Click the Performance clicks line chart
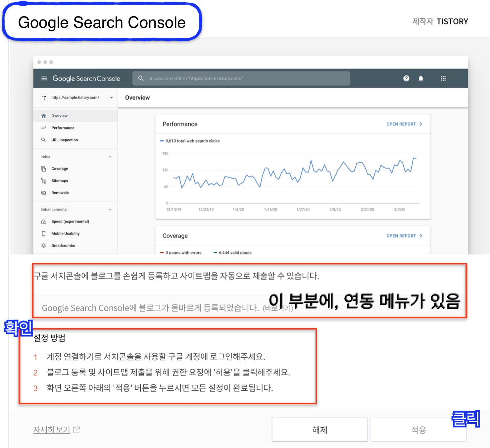Image resolution: width=490 pixels, height=448 pixels. click(x=295, y=173)
